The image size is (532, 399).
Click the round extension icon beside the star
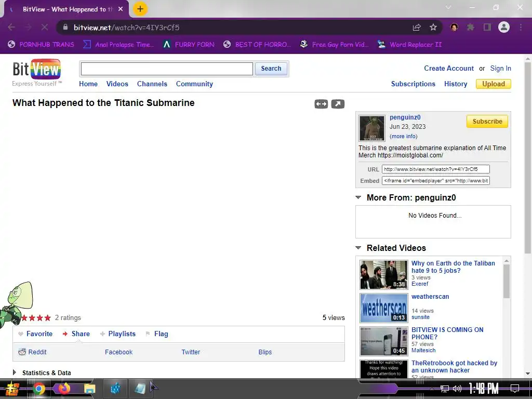[454, 27]
